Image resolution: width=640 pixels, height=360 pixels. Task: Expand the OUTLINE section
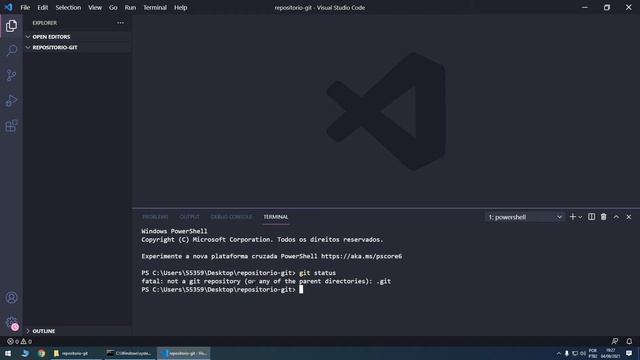77,331
